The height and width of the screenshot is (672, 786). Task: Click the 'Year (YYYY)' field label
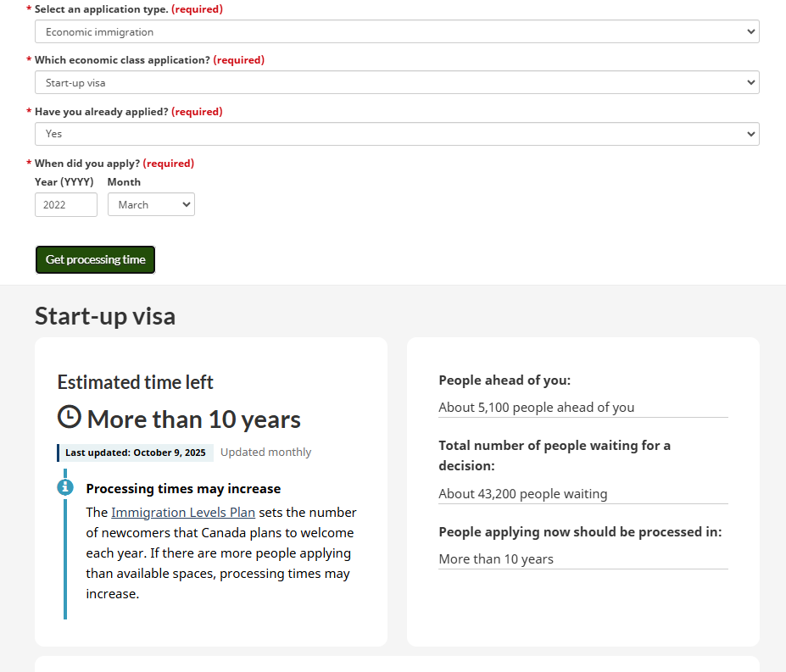coord(64,182)
